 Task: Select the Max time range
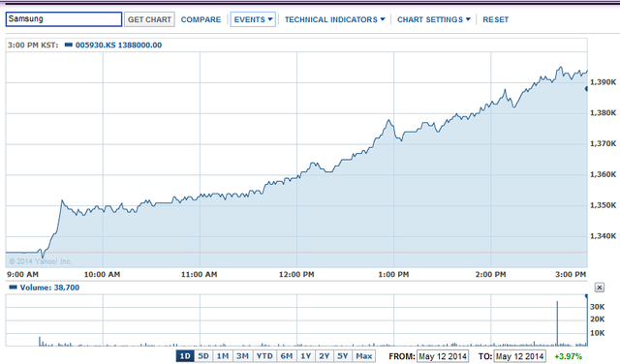(x=364, y=356)
